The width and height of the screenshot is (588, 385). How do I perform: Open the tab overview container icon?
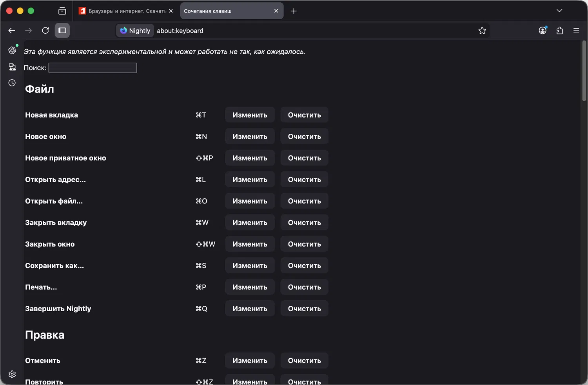point(62,11)
